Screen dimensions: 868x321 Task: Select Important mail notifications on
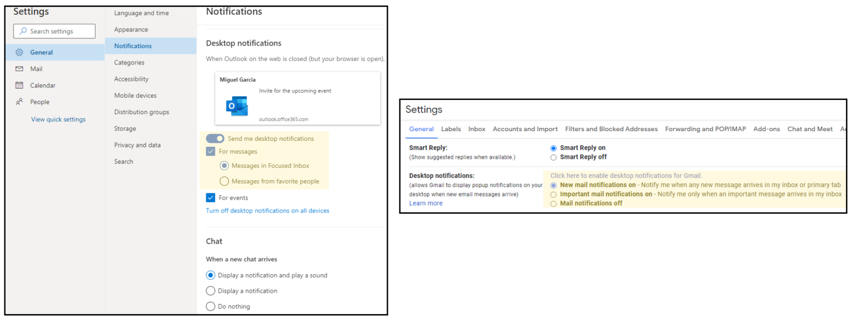click(554, 194)
